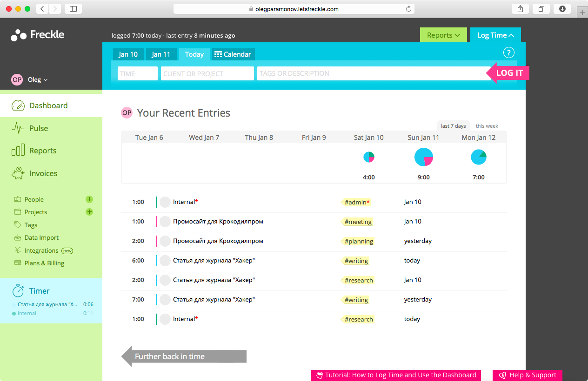This screenshot has height=381, width=588.
Task: Open the Reports bar chart icon
Action: pos(18,151)
